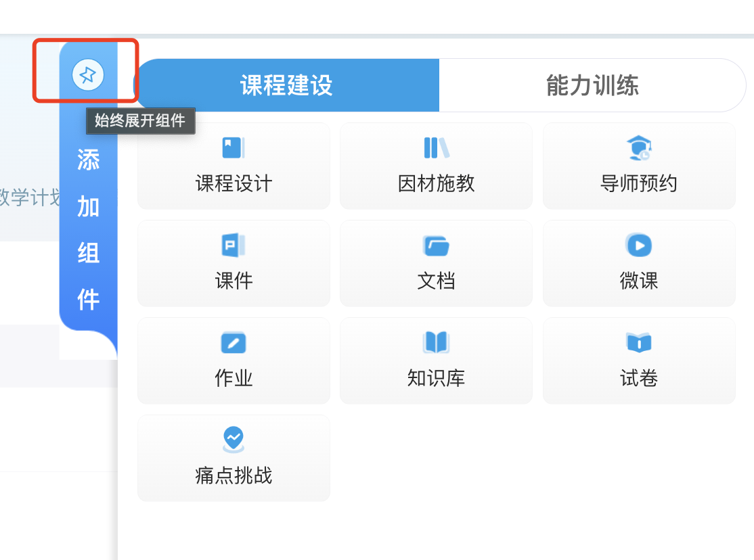Screen dimensions: 754x560
Task: Open the 知识库 component card
Action: (x=436, y=360)
